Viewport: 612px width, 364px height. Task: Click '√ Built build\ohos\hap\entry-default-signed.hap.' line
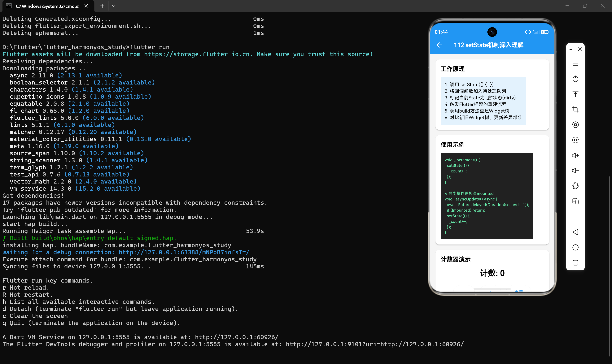pos(89,238)
